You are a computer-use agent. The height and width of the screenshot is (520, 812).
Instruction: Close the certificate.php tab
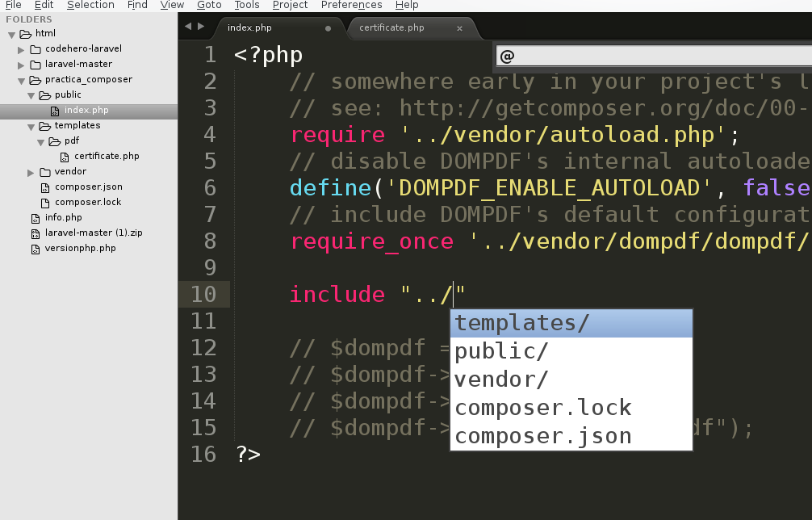point(459,27)
